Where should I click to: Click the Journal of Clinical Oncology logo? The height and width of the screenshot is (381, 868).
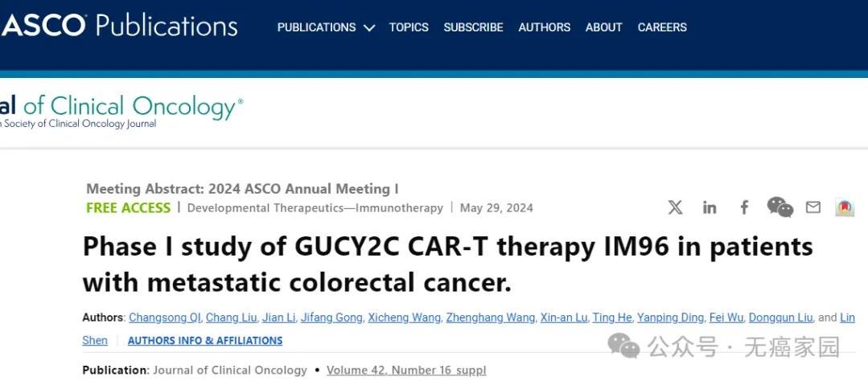coord(121,111)
